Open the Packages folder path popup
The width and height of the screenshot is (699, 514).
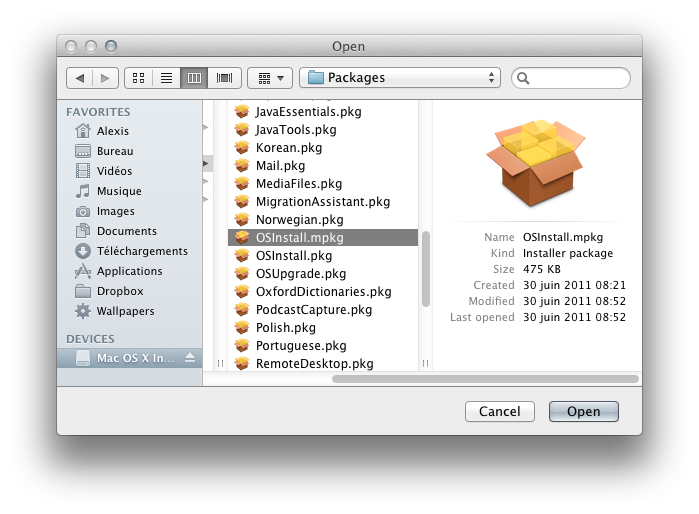[400, 78]
